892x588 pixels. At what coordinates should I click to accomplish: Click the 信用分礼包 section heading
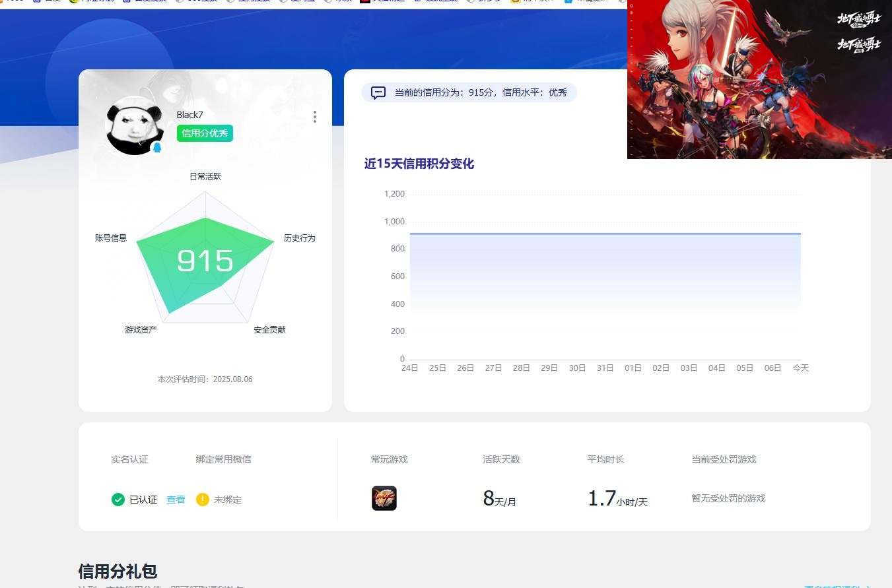point(118,572)
